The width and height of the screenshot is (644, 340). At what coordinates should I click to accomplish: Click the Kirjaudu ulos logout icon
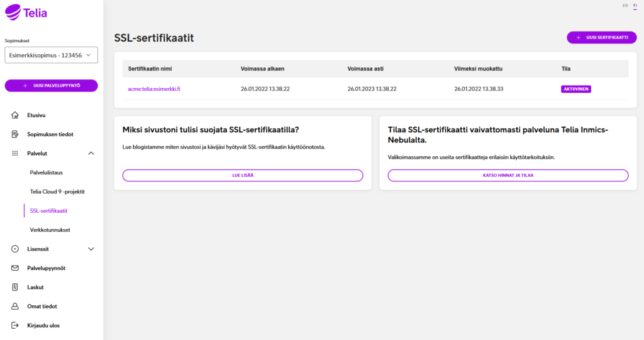point(15,325)
